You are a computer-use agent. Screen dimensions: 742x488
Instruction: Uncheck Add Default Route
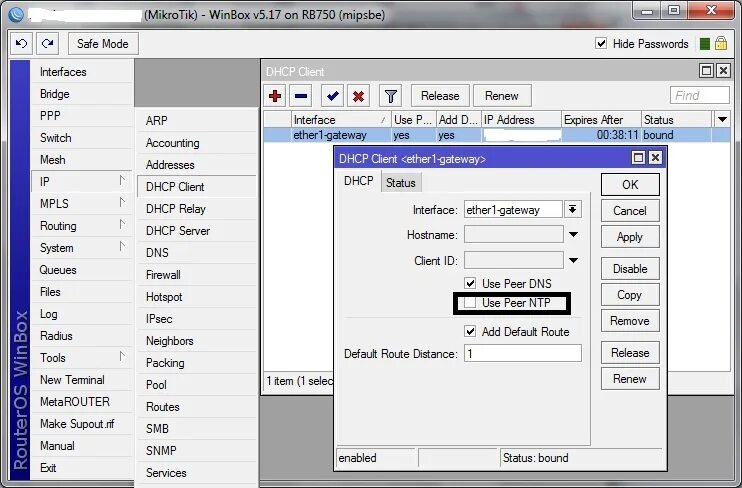[x=470, y=331]
